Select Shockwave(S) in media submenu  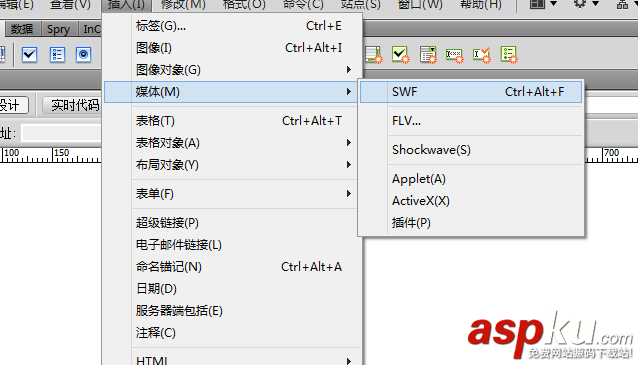[x=471, y=150]
